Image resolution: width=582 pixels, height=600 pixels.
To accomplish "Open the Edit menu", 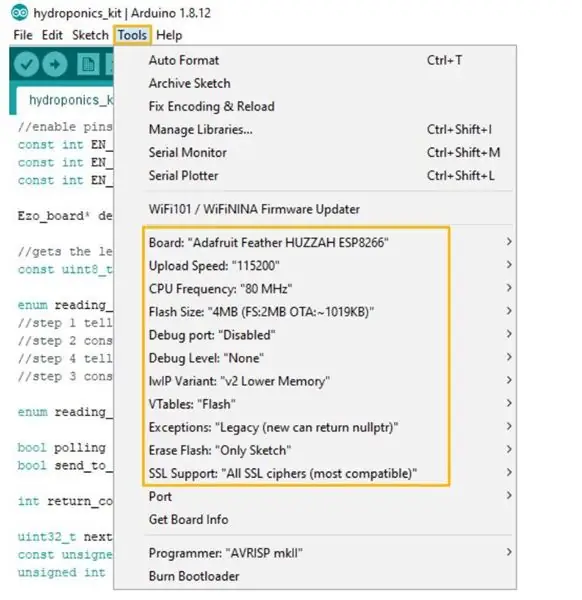I will click(x=52, y=35).
